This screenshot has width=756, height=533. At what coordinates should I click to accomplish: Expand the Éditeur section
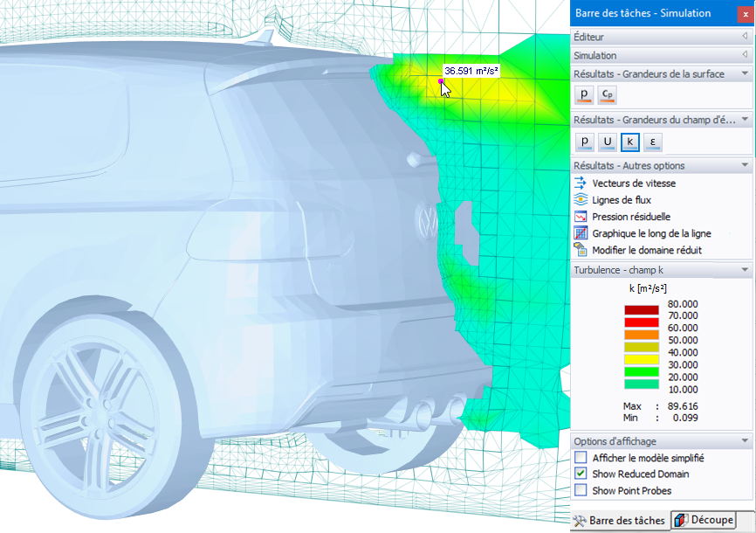pos(745,36)
